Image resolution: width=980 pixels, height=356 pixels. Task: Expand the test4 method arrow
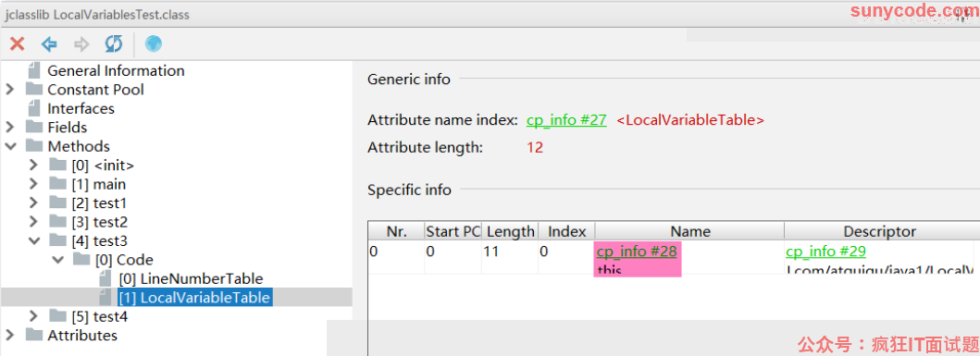click(33, 316)
